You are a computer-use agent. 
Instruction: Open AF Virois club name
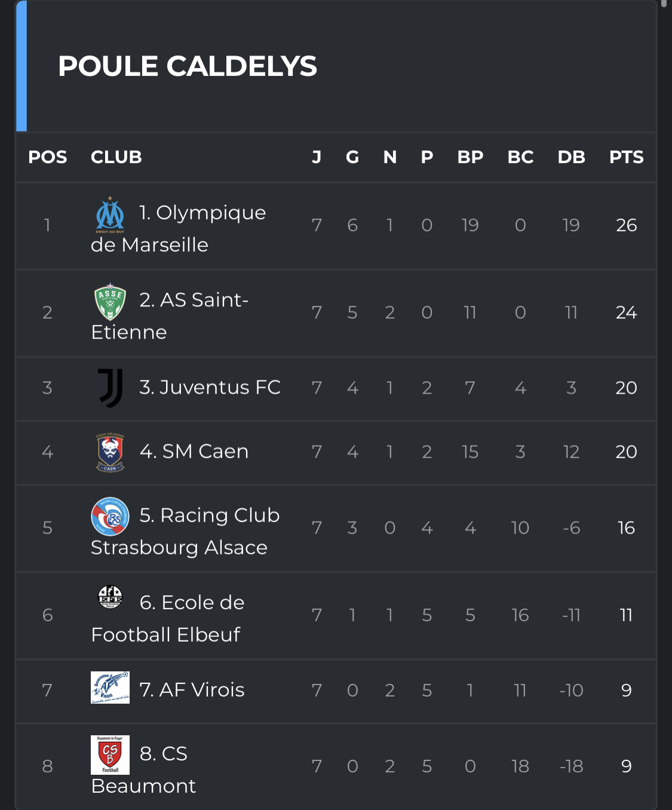(x=192, y=690)
